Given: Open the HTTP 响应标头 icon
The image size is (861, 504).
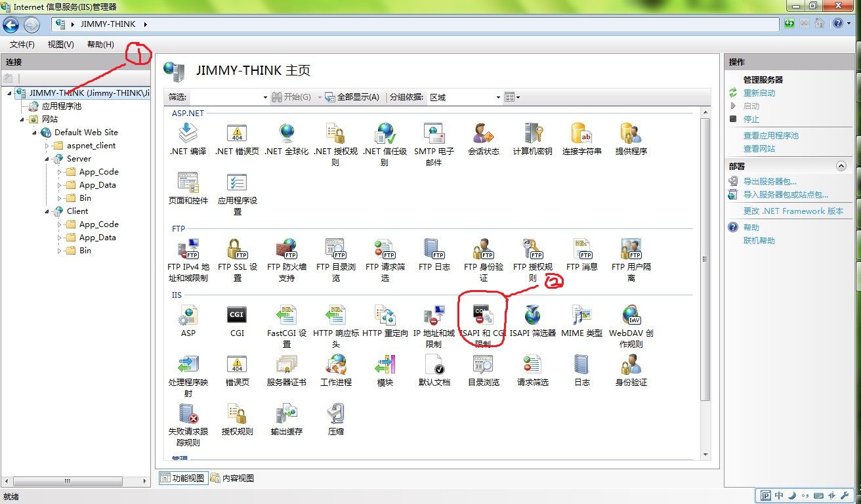Looking at the screenshot, I should pos(336,316).
